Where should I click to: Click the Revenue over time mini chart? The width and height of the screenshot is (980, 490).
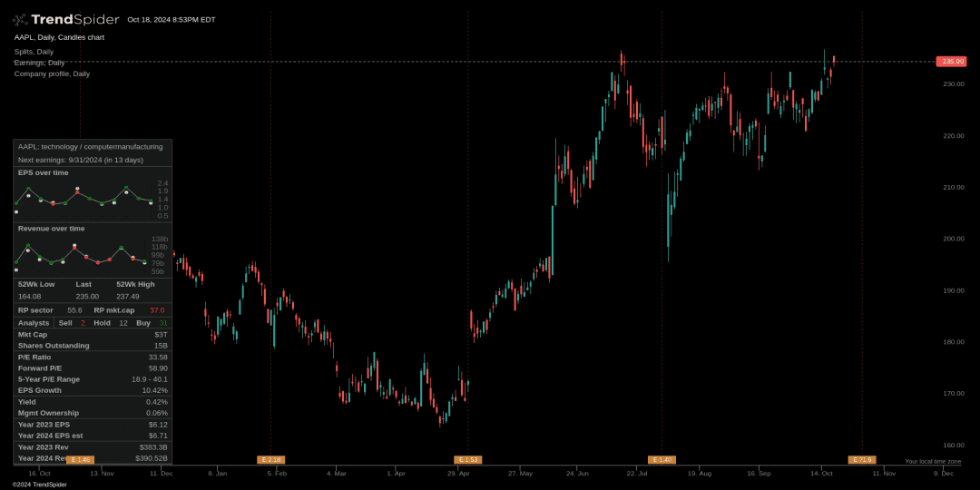click(x=82, y=255)
